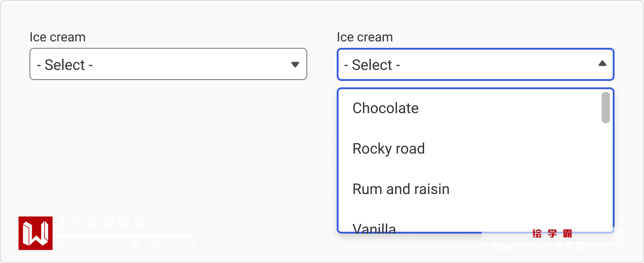This screenshot has height=263, width=644.
Task: Choose Chocolate from the open list
Action: (x=385, y=109)
